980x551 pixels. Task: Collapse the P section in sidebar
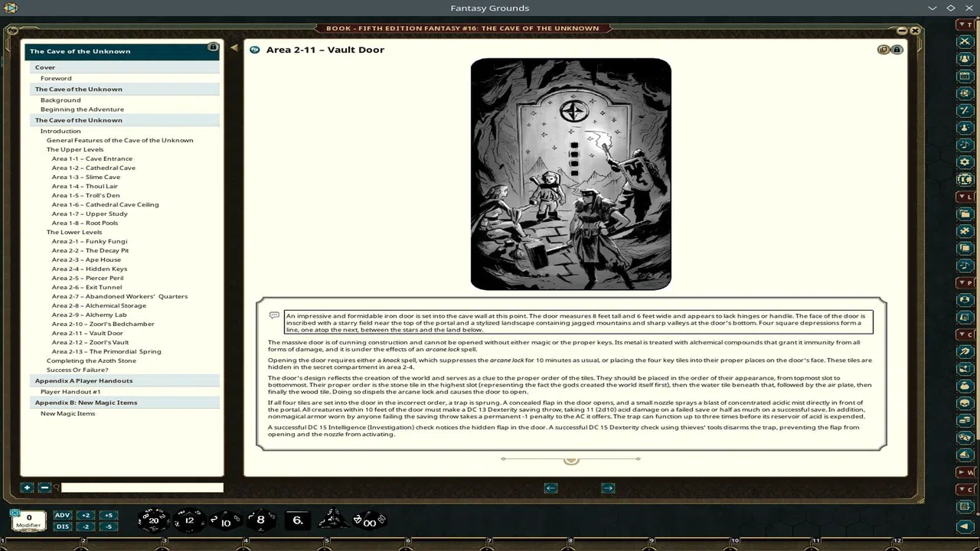pos(965,283)
